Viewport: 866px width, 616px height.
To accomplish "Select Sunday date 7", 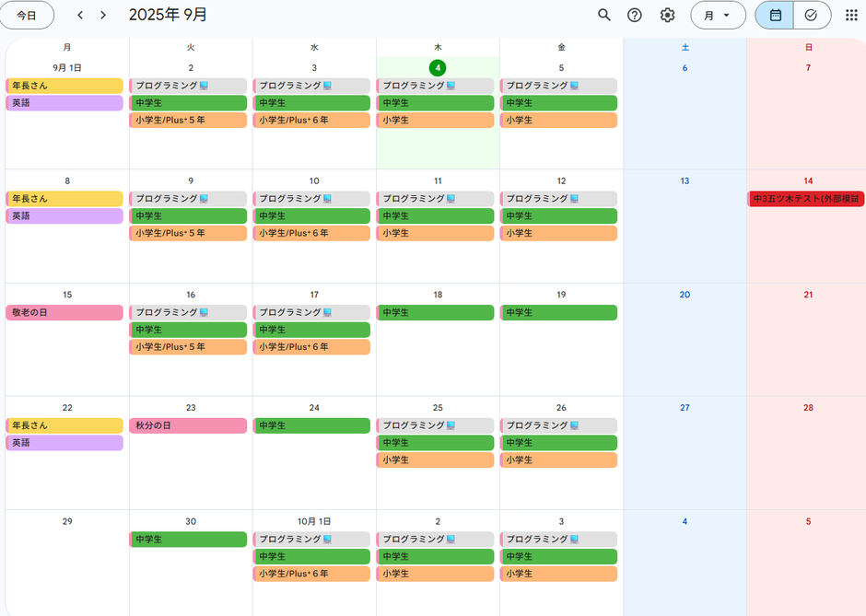I will (x=808, y=68).
